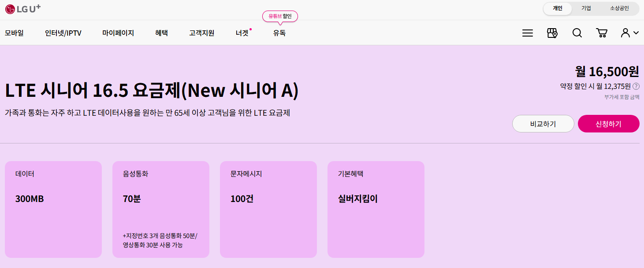This screenshot has width=644, height=268.
Task: Select the 개인 segment
Action: (x=558, y=8)
